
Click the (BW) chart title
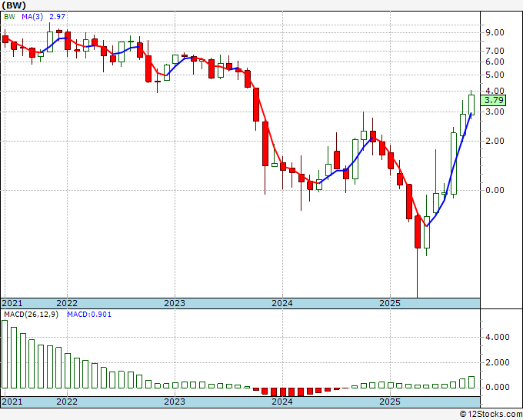14,5
